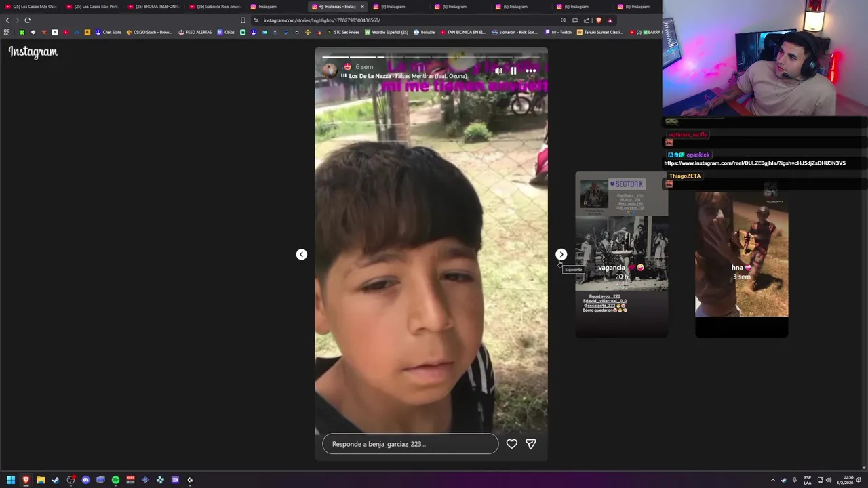Image resolution: width=868 pixels, height=488 pixels.
Task: Switch to the 'Gabriela Rico Jimén' tab
Action: pyautogui.click(x=216, y=7)
